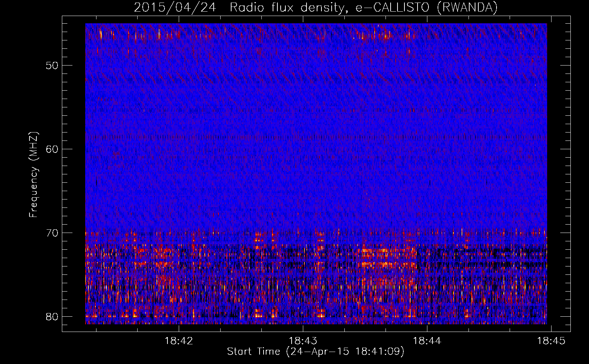Image resolution: width=589 pixels, height=364 pixels.
Task: Click the '50' frequency tick label
Action: tap(52, 66)
